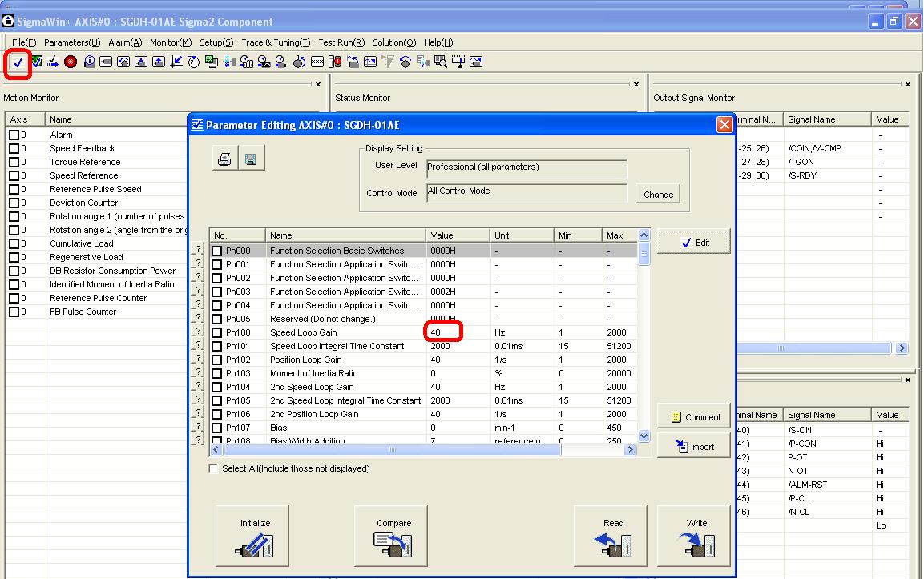
Task: Click the device with red alarm toolbar icon
Action: [x=335, y=61]
